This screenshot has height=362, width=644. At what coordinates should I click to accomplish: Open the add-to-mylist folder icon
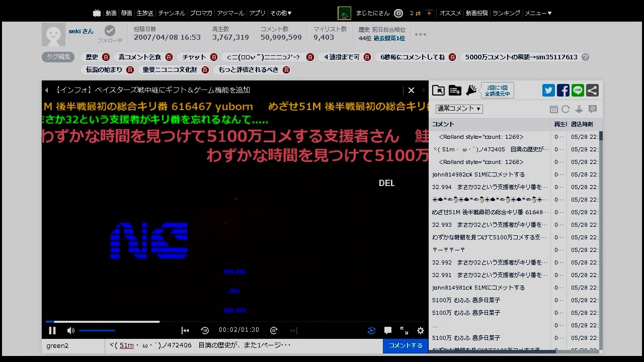pyautogui.click(x=438, y=90)
